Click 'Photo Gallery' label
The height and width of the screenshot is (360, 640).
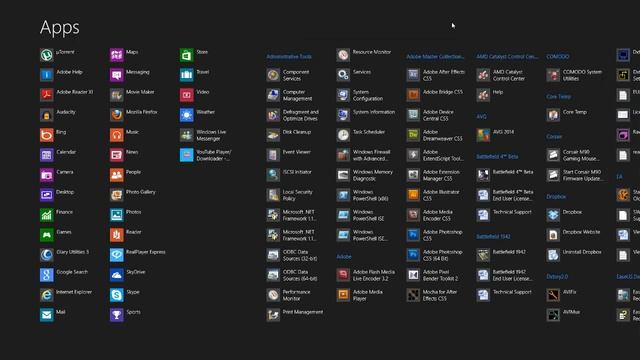(x=141, y=192)
